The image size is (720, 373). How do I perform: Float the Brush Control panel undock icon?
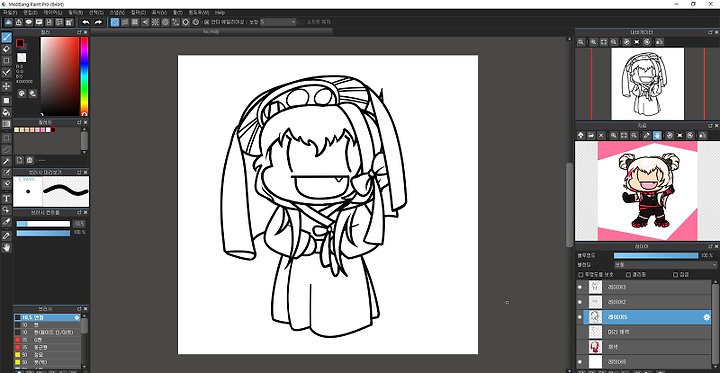tap(79, 213)
